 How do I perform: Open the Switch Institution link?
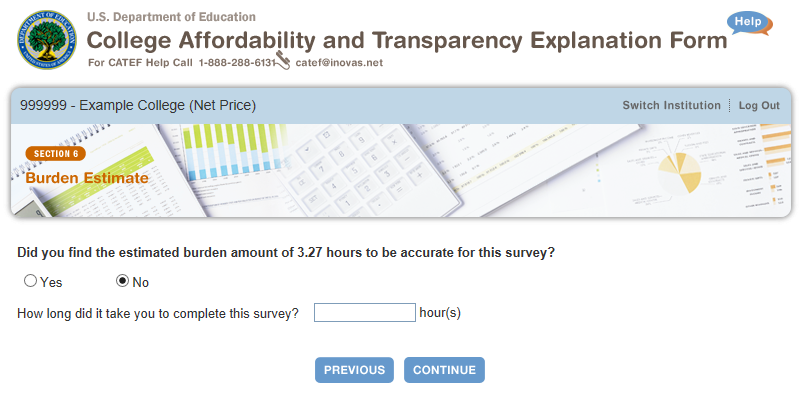(x=671, y=105)
